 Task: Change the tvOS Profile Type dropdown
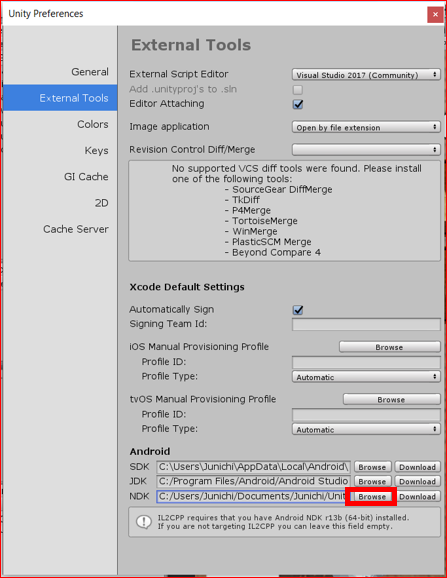[x=366, y=429]
